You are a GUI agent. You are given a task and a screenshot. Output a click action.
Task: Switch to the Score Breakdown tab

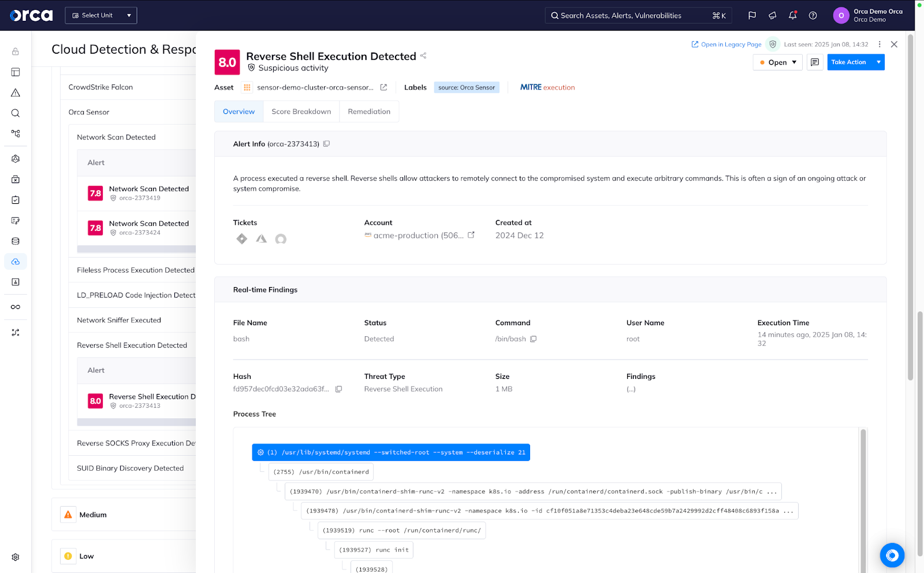[301, 111]
